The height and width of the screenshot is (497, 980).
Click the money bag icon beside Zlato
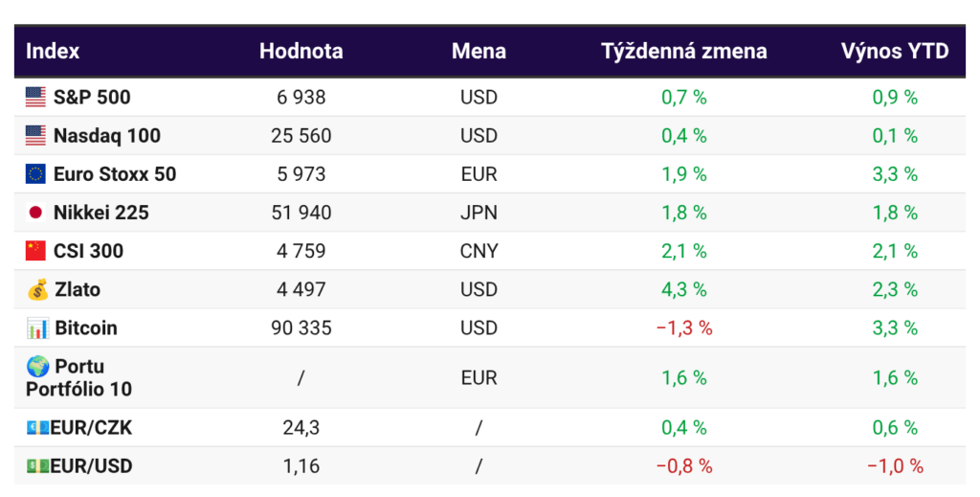click(x=37, y=289)
